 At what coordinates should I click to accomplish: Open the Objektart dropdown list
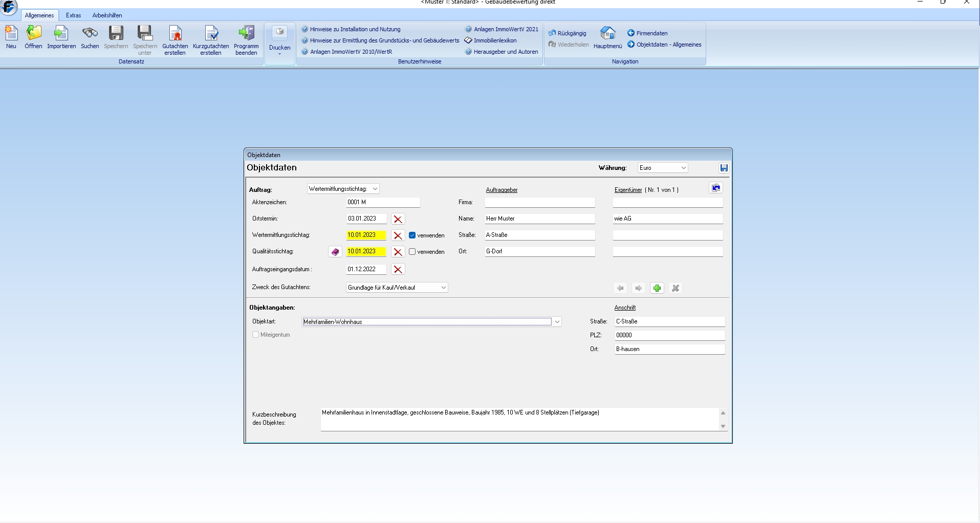coord(557,322)
